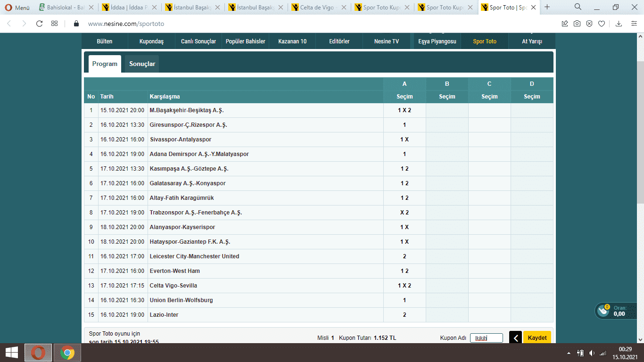
Task: Open a new tab with plus icon
Action: (x=547, y=7)
